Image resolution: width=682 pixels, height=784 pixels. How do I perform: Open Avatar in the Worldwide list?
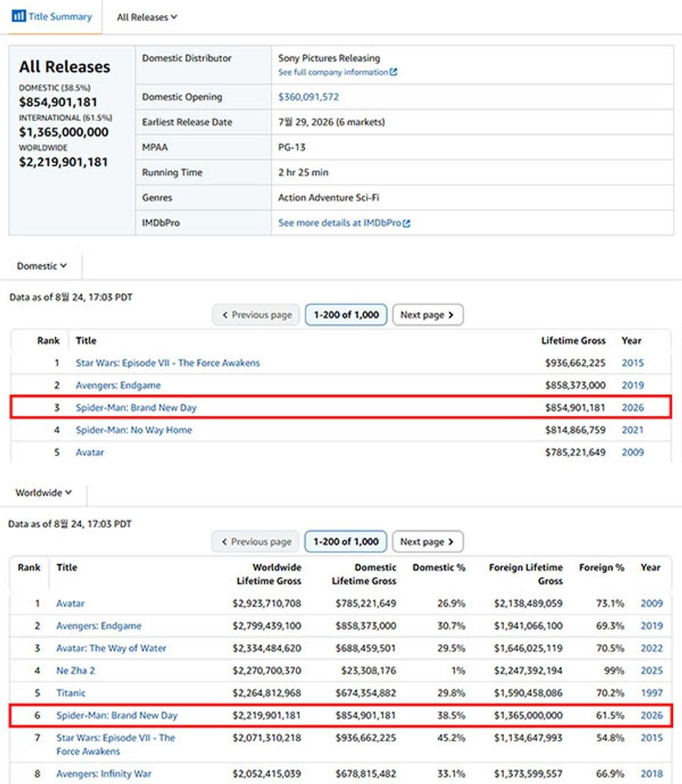tap(70, 603)
